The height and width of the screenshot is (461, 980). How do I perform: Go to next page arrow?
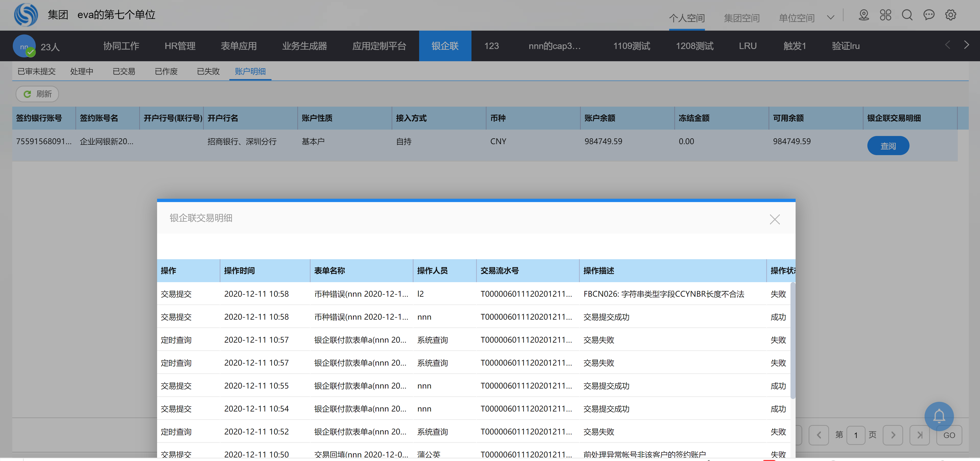[893, 435]
